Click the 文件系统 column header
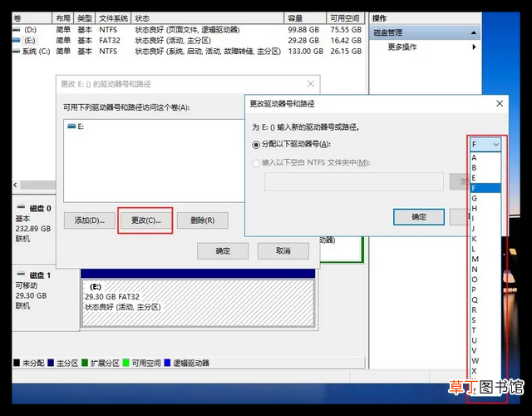 tap(113, 18)
